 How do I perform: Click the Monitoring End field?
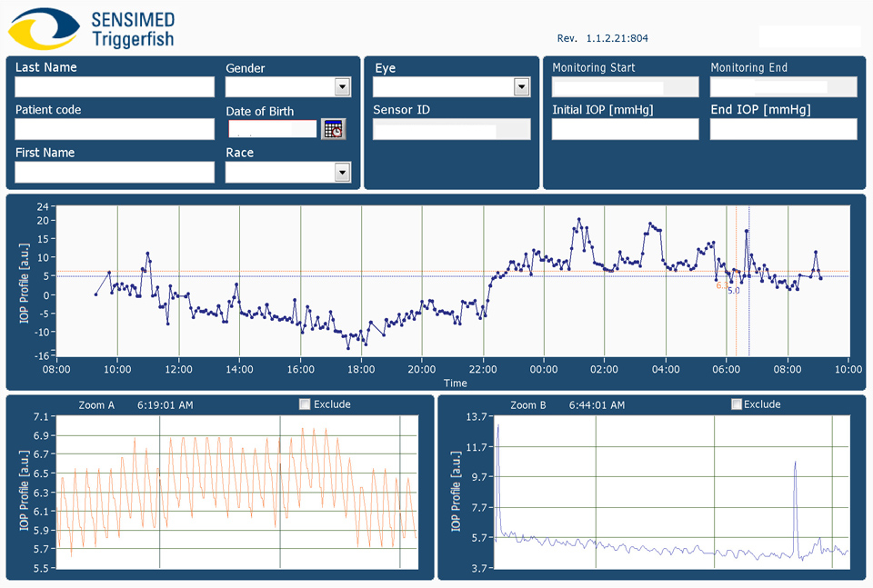[x=783, y=87]
